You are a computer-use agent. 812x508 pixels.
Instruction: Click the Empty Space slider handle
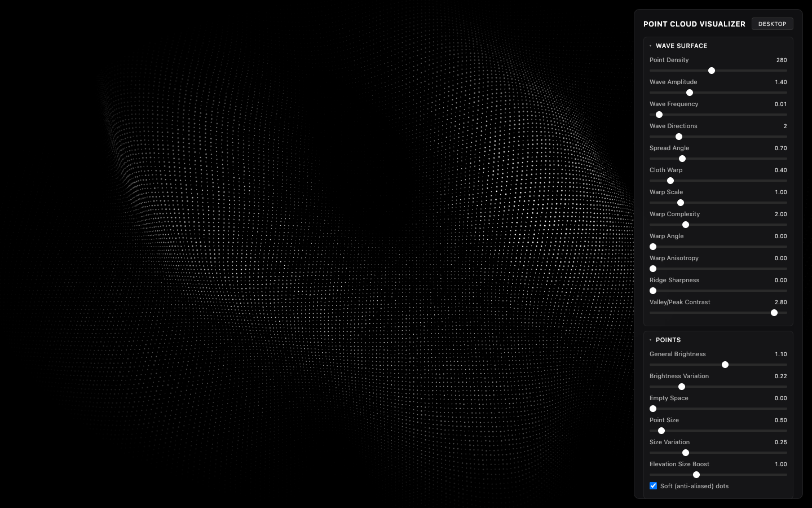click(x=653, y=409)
